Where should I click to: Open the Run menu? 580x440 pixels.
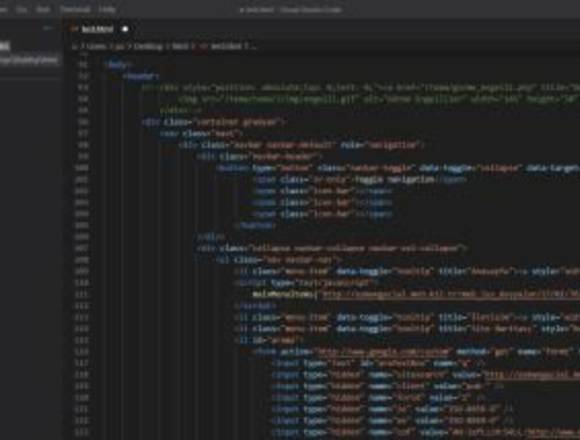43,9
